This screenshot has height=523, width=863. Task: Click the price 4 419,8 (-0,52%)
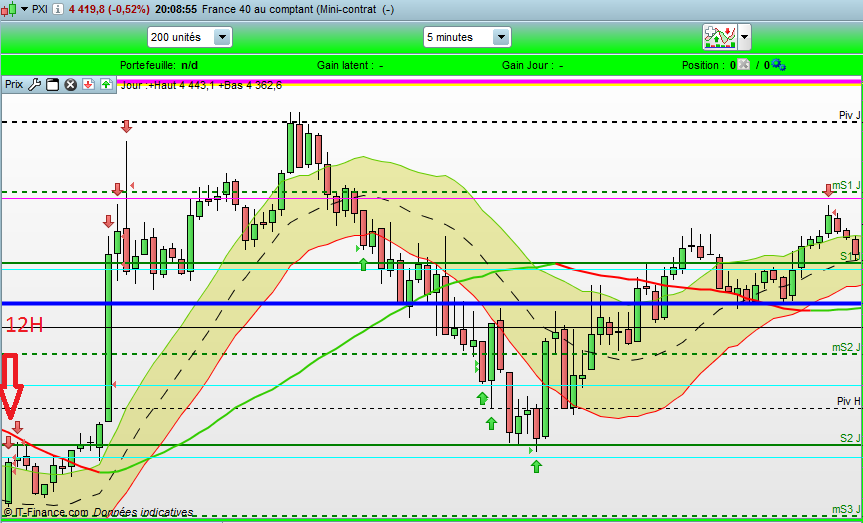[x=109, y=9]
